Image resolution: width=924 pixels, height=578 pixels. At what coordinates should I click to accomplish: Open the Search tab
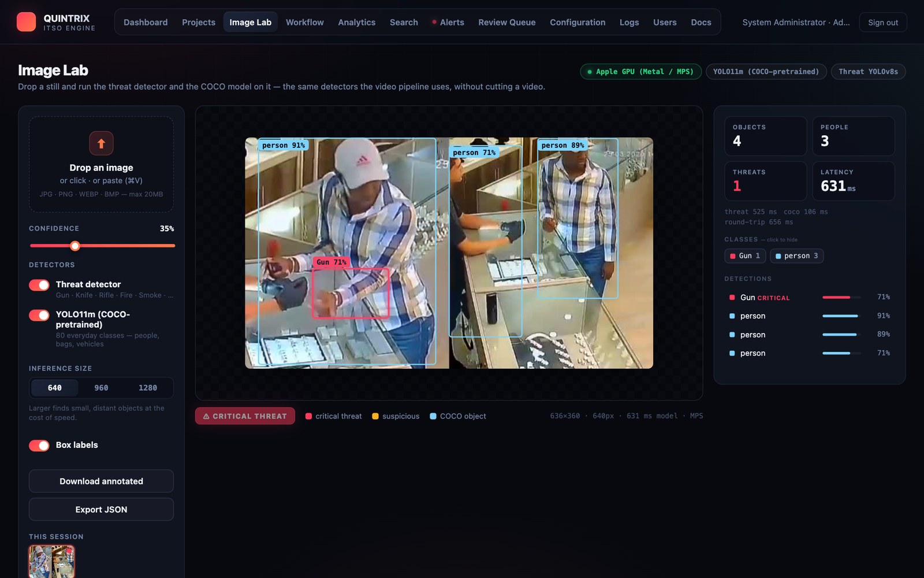404,22
